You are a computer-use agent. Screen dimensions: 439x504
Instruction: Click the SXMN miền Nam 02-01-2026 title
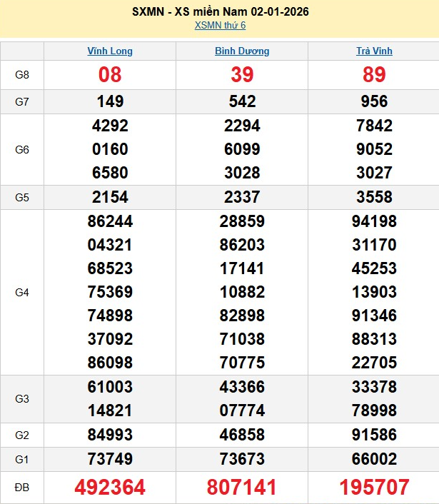coord(220,11)
